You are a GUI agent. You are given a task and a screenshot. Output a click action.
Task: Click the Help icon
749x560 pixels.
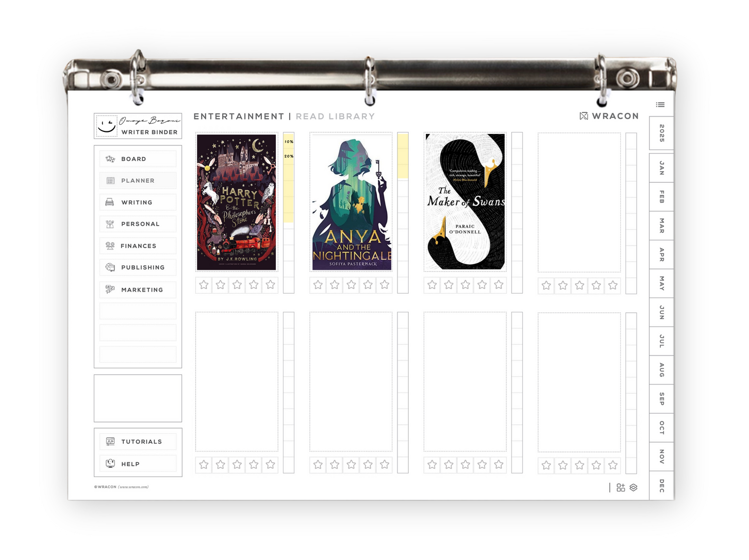click(x=110, y=464)
